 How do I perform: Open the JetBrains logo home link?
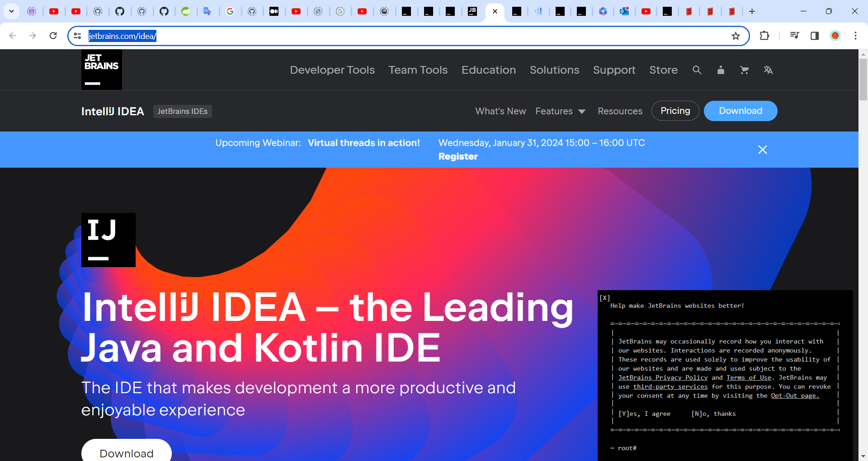102,70
